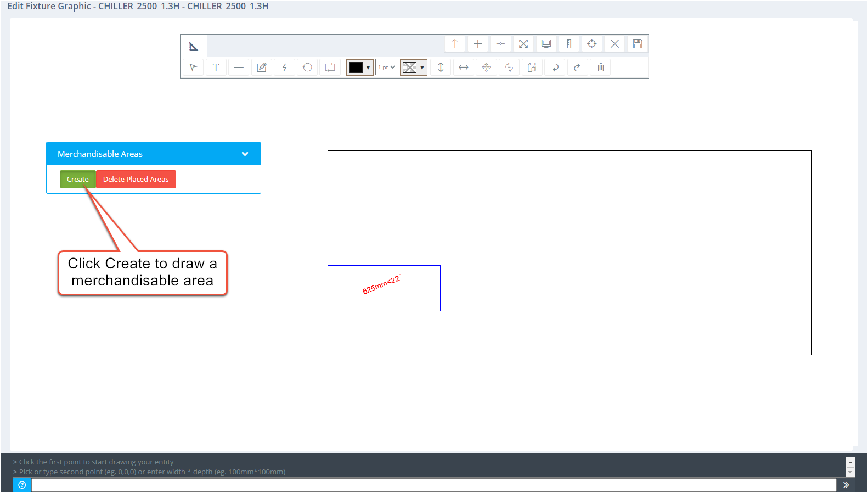Click the plus crosshair icon
This screenshot has height=493, width=868.
(478, 44)
